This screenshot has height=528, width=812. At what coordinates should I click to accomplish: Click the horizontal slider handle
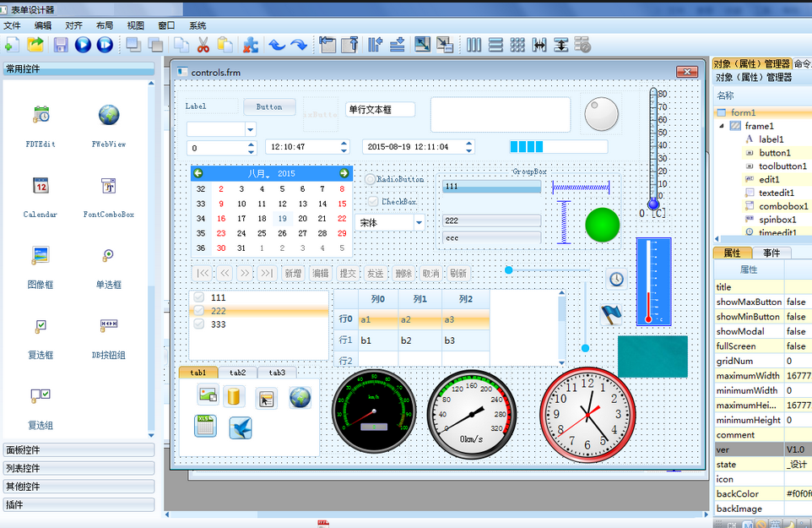coord(509,270)
